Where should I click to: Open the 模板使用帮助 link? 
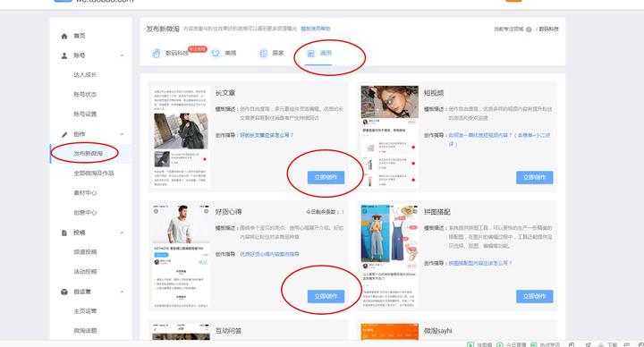click(316, 29)
